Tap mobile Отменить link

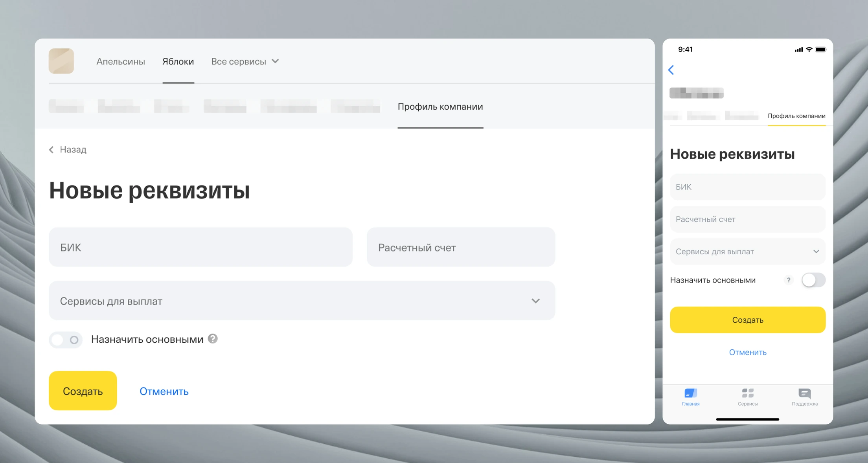pos(748,352)
